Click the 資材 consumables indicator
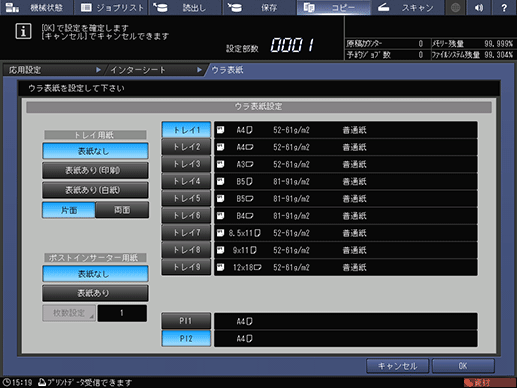Image resolution: width=517 pixels, height=388 pixels. 489,383
